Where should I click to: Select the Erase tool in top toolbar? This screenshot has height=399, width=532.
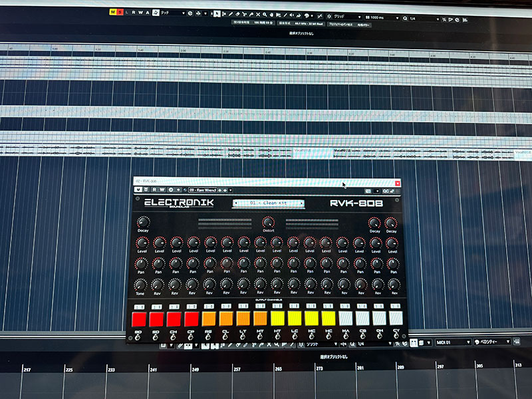coord(237,14)
